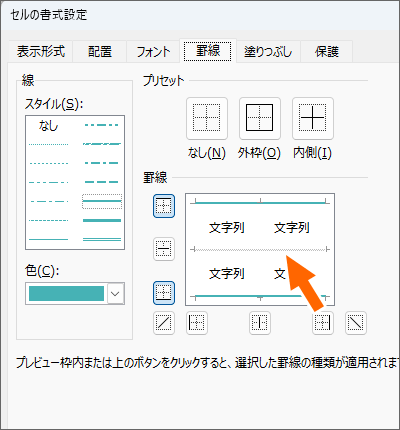Toggle the top border button
The image size is (400, 430).
tap(164, 206)
